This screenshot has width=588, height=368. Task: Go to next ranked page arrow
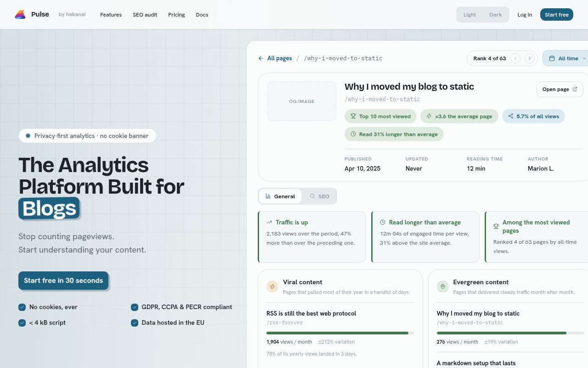tap(530, 58)
